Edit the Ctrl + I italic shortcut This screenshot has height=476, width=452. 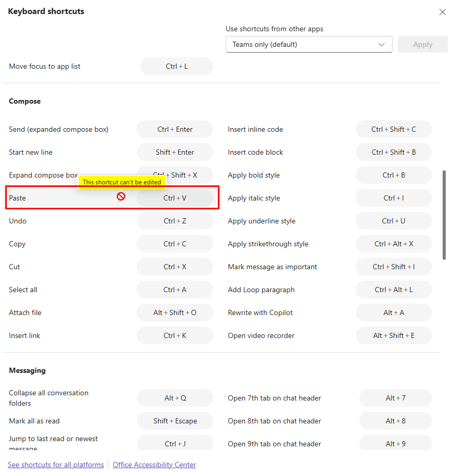coord(394,198)
